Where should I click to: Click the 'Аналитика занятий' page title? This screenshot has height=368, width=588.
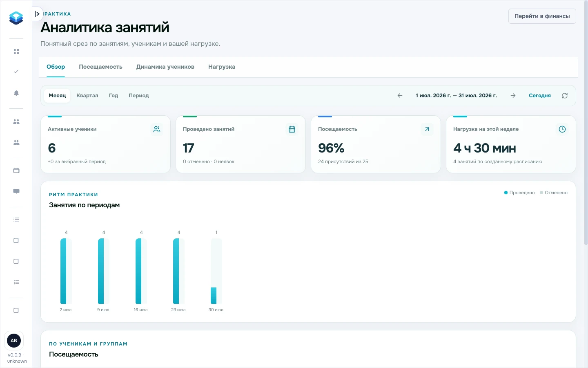(105, 27)
